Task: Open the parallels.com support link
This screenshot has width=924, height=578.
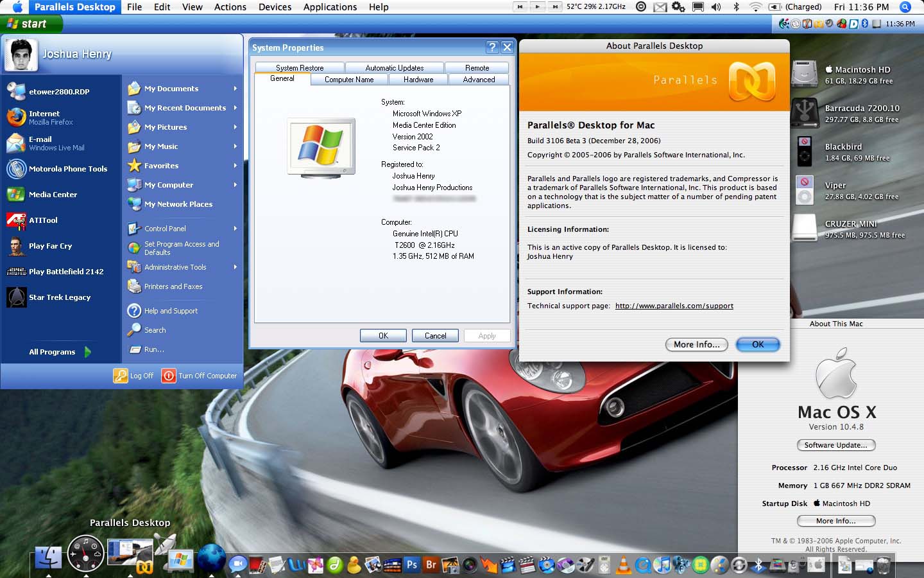Action: pyautogui.click(x=674, y=306)
